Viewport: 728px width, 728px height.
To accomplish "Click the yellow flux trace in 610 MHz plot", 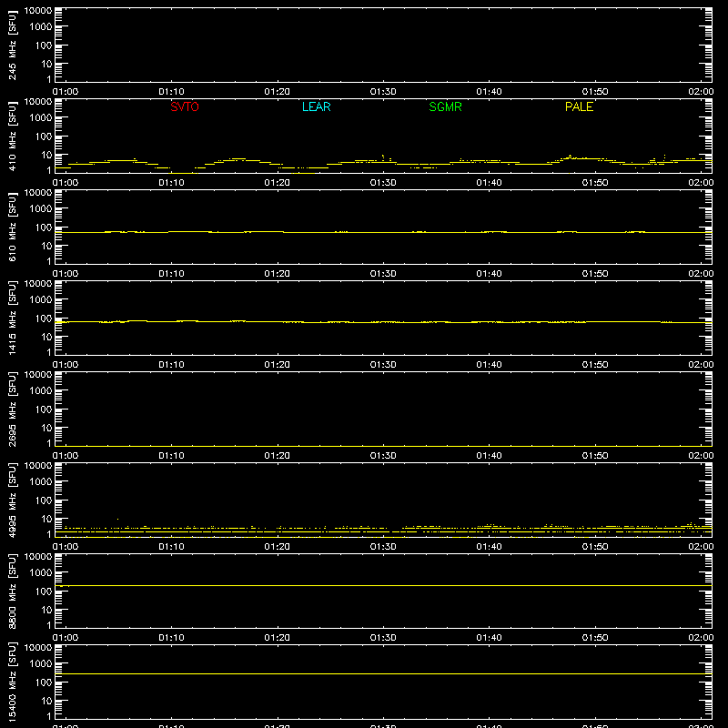I will pos(383,232).
